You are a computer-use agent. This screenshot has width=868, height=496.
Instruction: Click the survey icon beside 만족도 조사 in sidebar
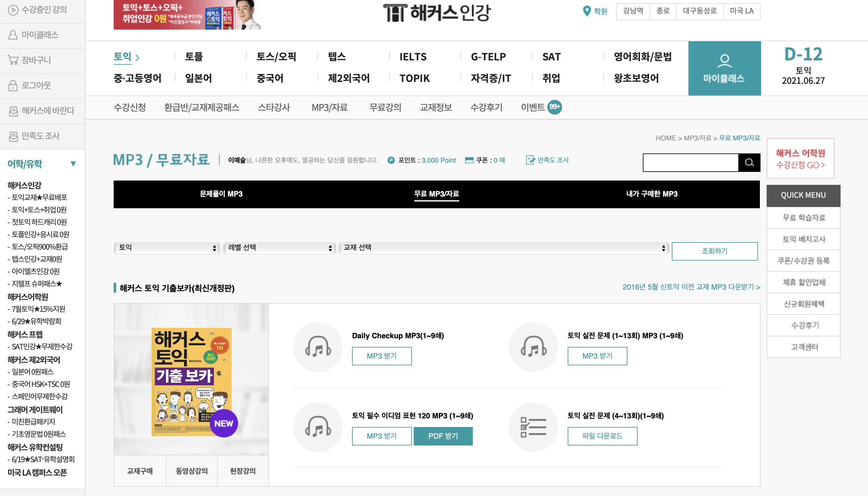coord(13,136)
